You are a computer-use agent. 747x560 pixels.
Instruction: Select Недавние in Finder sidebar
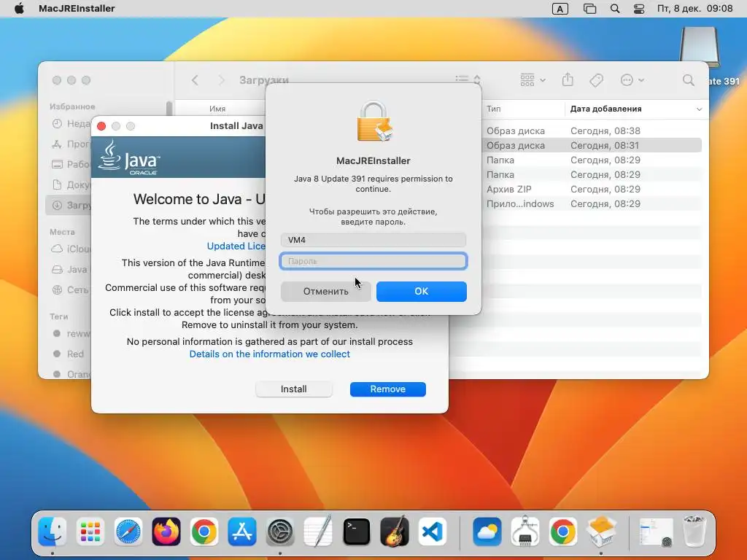[71, 123]
